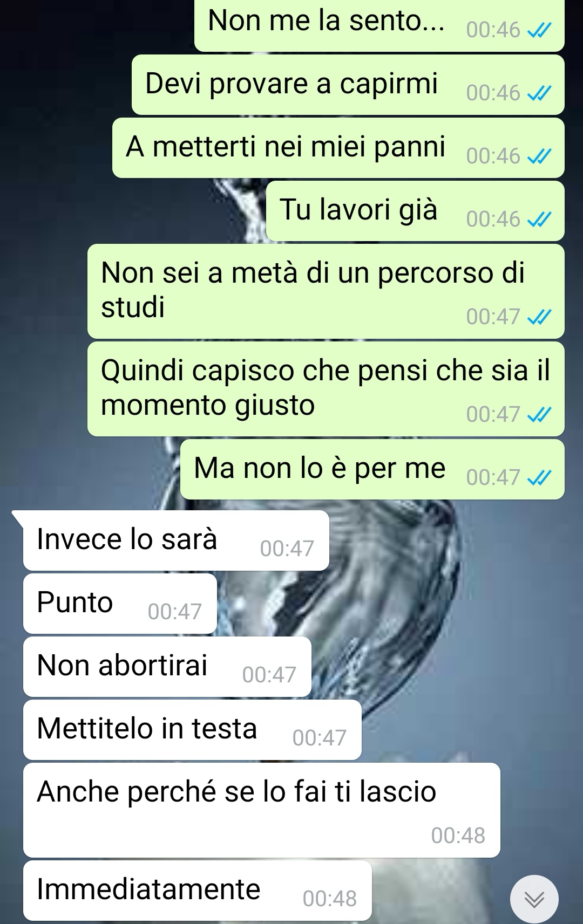Screen dimensions: 583x924
Task: Tap read ticks on 'Ma non lo è per me'
Action: coord(539,478)
